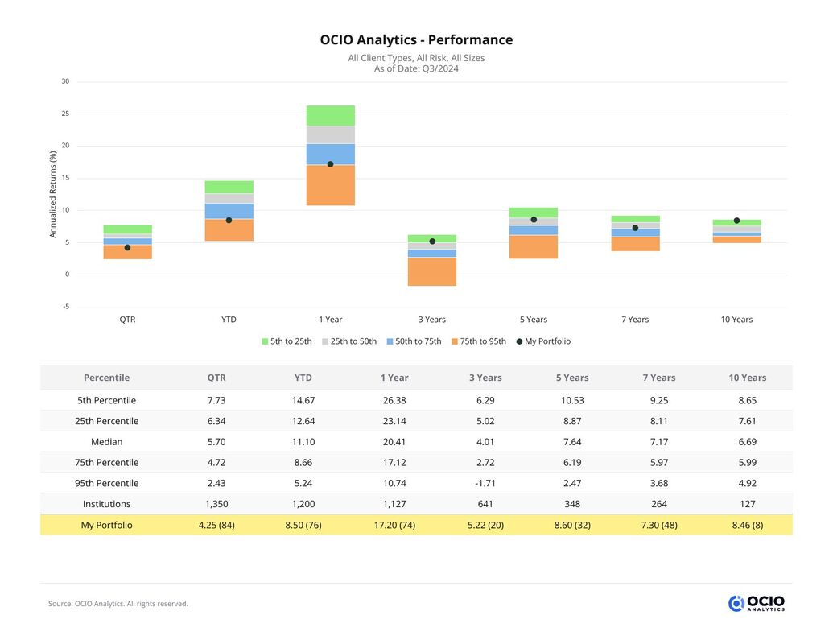Select the gray segment of the 1 Year bar
Viewport: 833px width, 644px height.
(331, 135)
